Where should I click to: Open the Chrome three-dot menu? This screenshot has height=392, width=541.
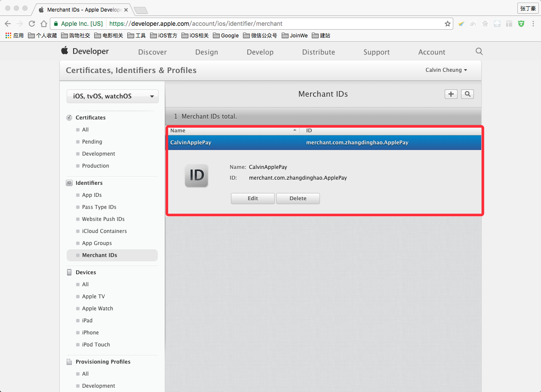(x=533, y=24)
